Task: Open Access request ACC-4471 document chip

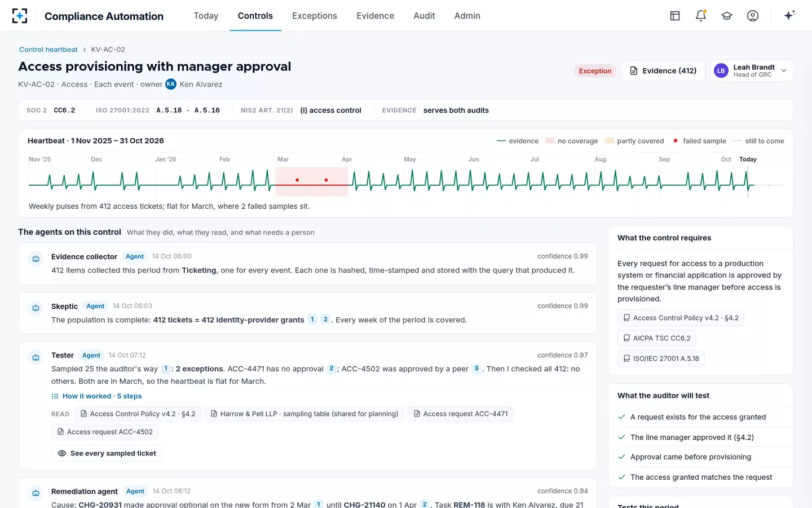Action: coord(461,414)
